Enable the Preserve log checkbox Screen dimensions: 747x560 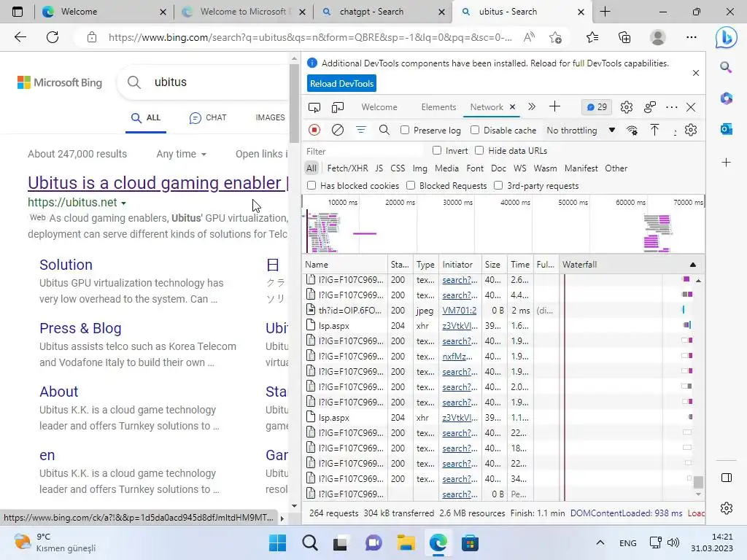405,130
